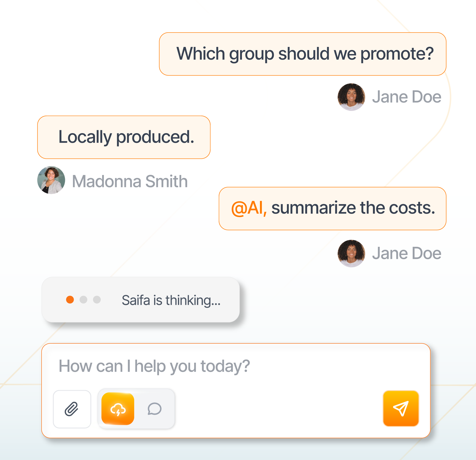Click the orange dot in the thinking indicator

70,300
